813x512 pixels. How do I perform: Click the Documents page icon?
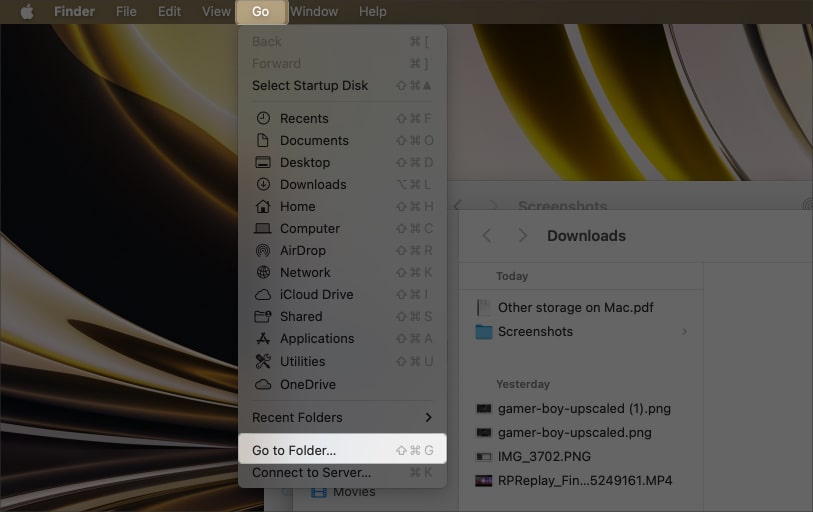tap(263, 141)
